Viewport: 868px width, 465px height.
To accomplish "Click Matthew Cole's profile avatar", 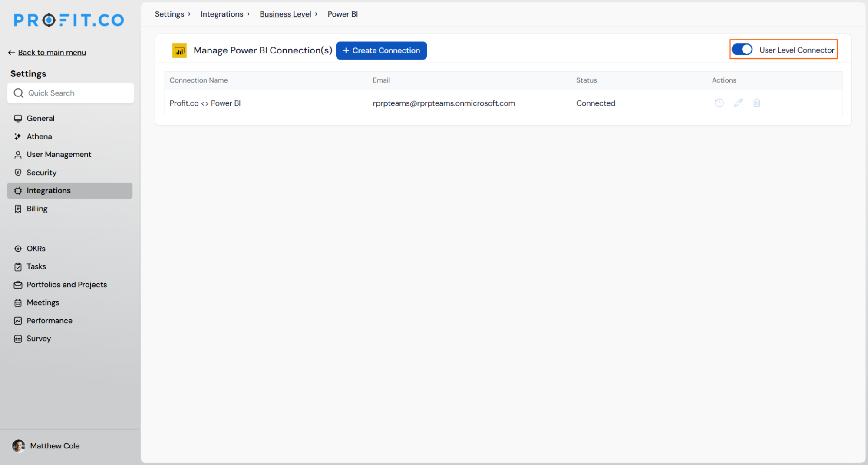I will pyautogui.click(x=18, y=446).
